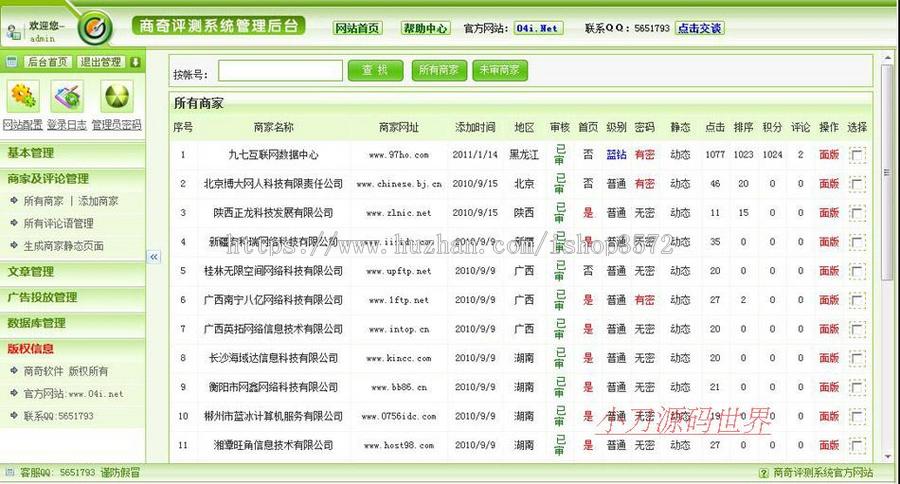Select the checkbox for 陕西正龙科技发展有限公司

click(x=856, y=213)
